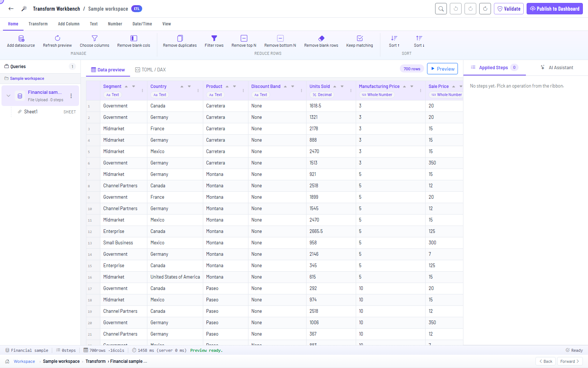Click the 700 rows count badge

coord(412,69)
